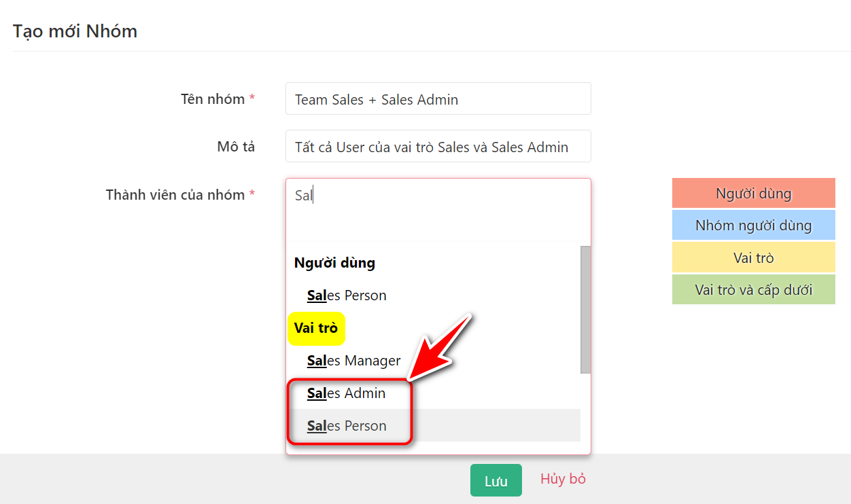Select Sales Person under the Người dùng group
The width and height of the screenshot is (851, 504).
347,295
